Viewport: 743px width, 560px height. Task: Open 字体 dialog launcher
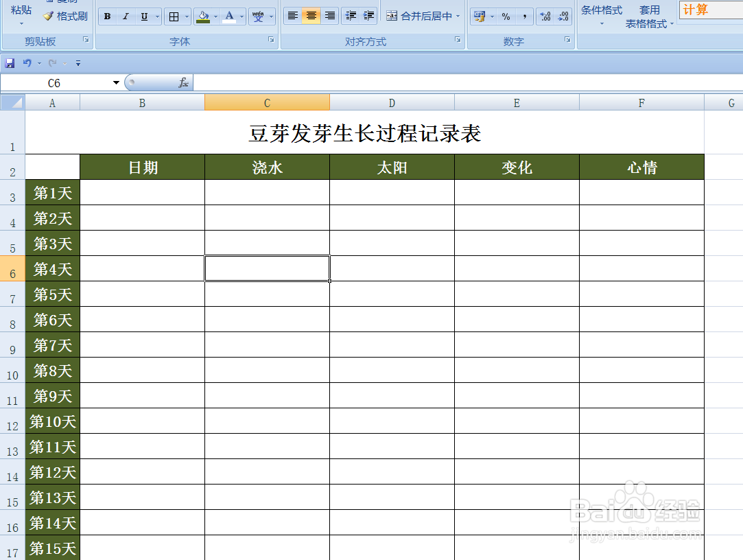(271, 40)
